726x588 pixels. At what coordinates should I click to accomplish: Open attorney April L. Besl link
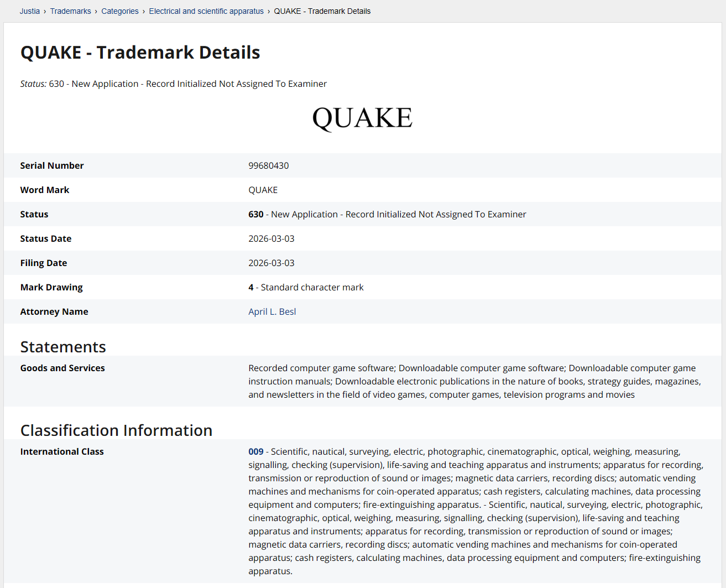click(x=272, y=311)
